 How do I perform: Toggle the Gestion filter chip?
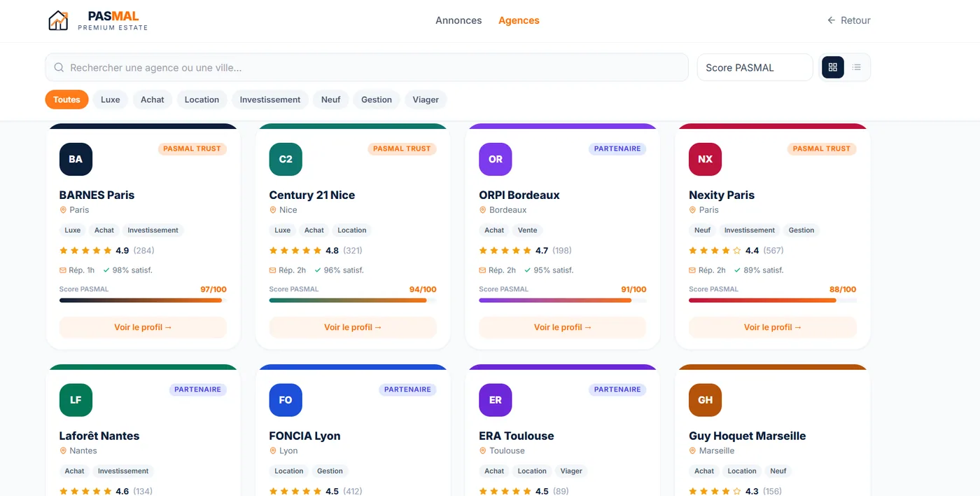pyautogui.click(x=377, y=99)
